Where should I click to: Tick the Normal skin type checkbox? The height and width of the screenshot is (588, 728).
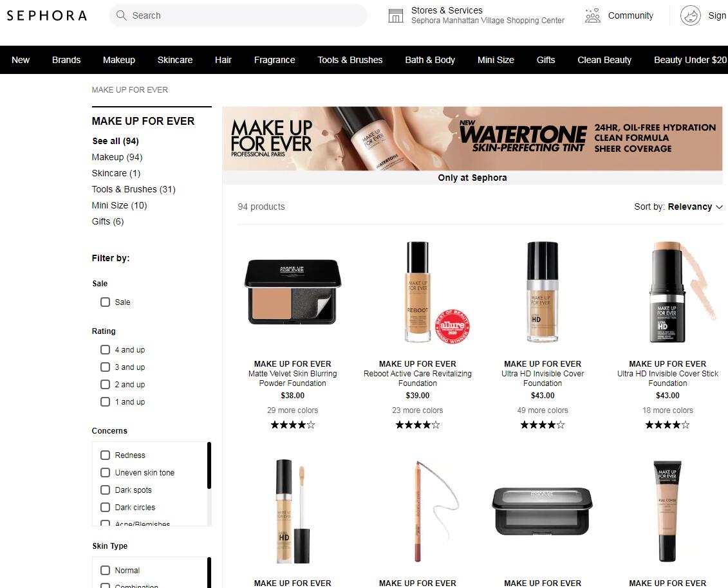106,571
